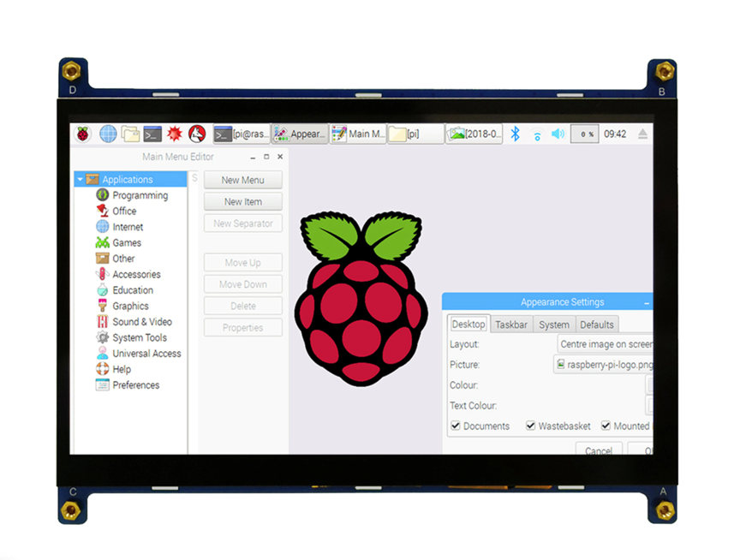Open the Bluetooth tray menu
Screen dimensions: 734x560
(x=515, y=134)
